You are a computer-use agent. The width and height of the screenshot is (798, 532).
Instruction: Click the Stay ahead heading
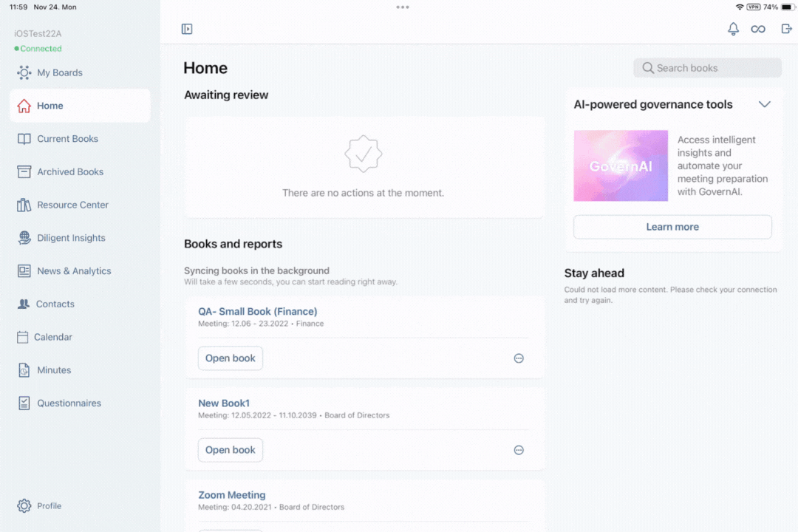coord(594,273)
